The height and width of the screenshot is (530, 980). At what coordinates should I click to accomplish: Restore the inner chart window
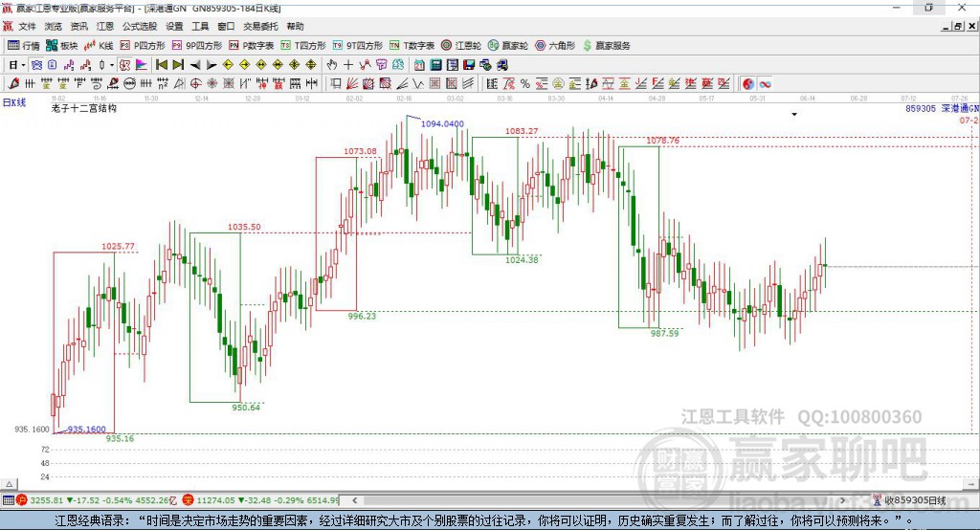click(958, 26)
